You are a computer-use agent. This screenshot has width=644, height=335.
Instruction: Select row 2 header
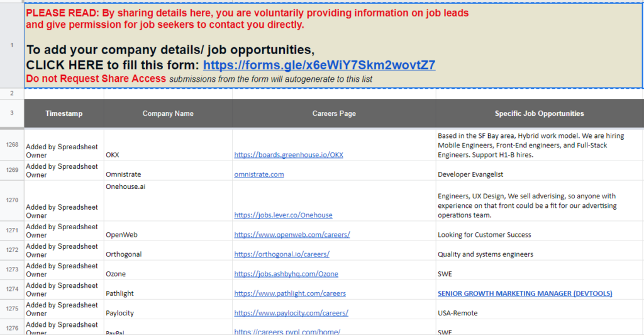(x=12, y=93)
